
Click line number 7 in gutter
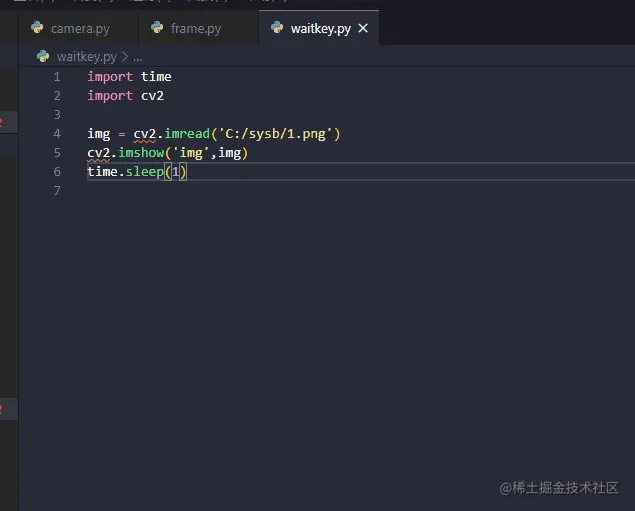click(x=57, y=191)
